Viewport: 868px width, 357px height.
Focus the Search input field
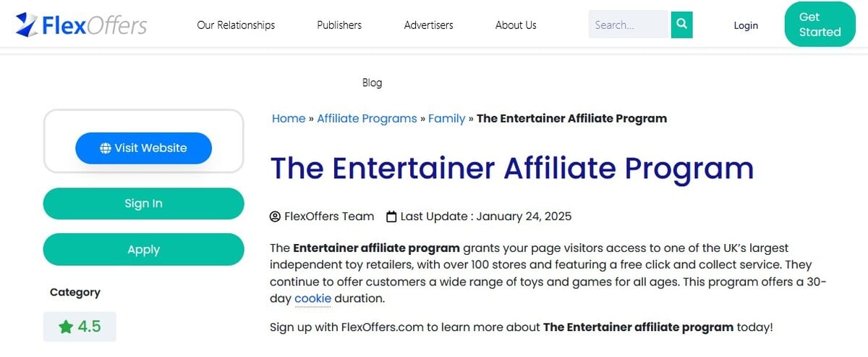[x=628, y=25]
